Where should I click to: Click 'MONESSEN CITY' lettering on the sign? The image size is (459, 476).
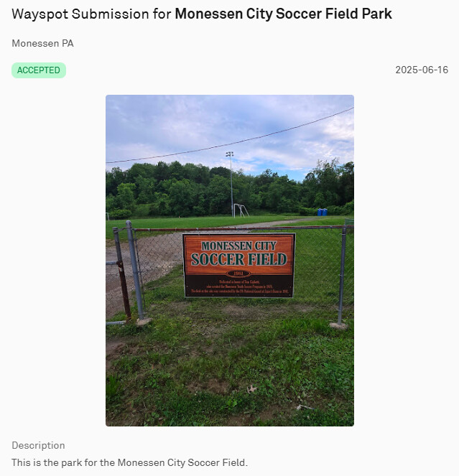(x=238, y=246)
